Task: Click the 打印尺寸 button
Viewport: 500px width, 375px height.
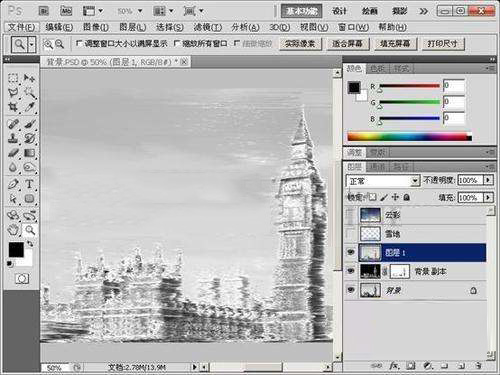Action: click(x=443, y=44)
